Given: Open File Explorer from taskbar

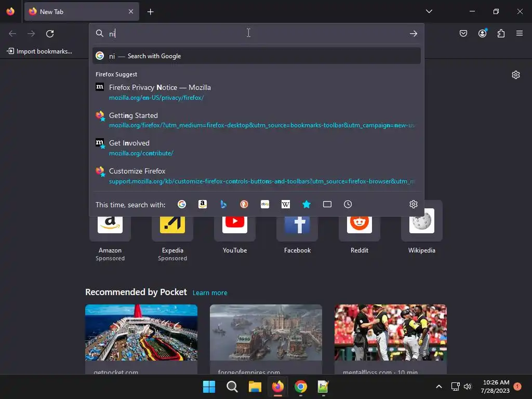Looking at the screenshot, I should click(255, 387).
